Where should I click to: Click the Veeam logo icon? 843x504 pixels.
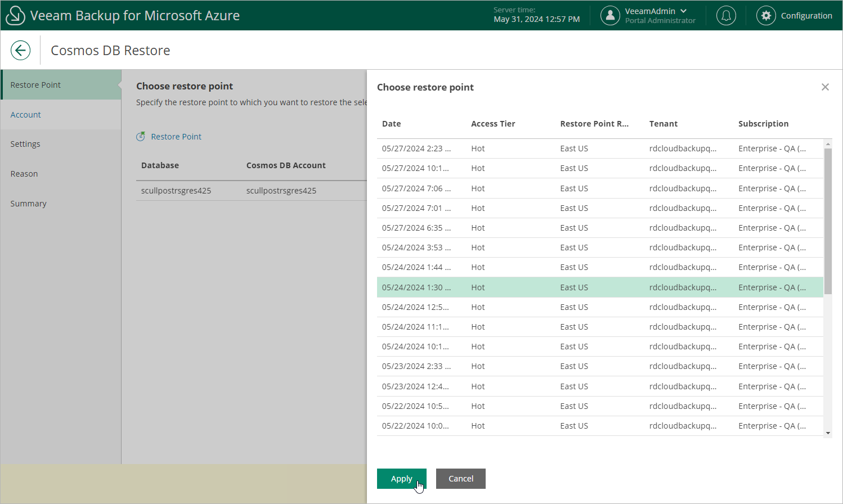point(15,15)
